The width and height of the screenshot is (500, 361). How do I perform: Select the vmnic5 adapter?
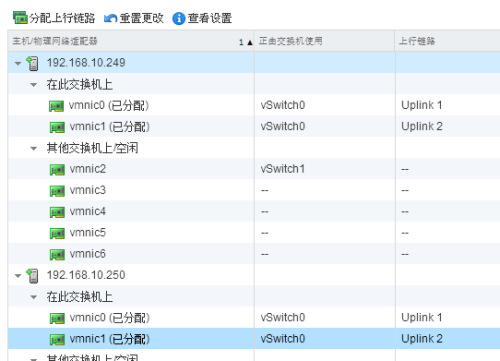click(88, 232)
